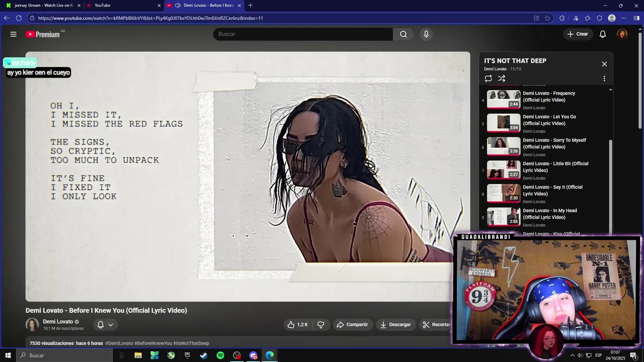Image resolution: width=644 pixels, height=362 pixels.
Task: Close the IT'S NOT THAT DEEP playlist panel
Action: coord(604,64)
